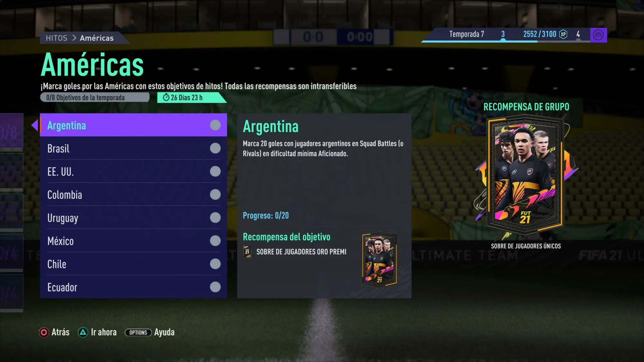Click the circle Atrás button icon

(44, 332)
